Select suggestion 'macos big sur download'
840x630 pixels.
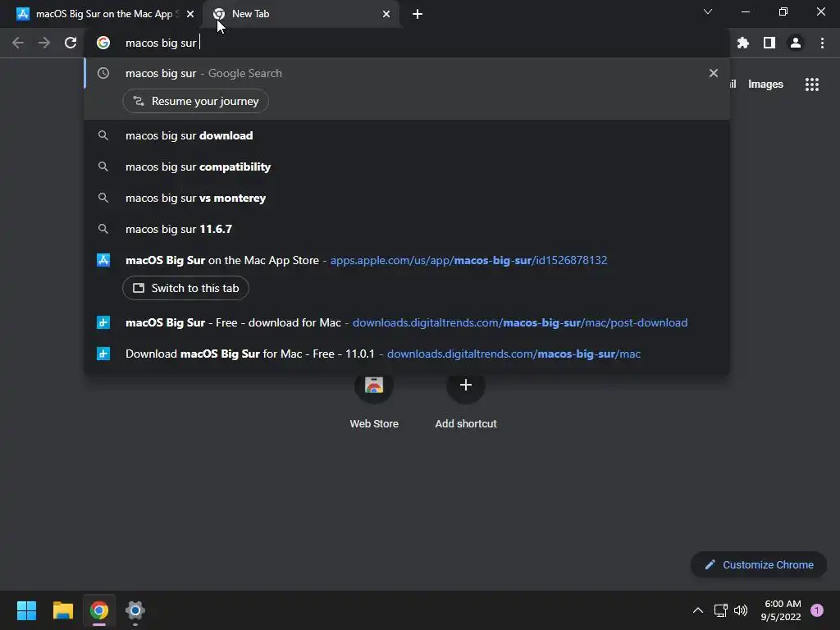(407, 135)
